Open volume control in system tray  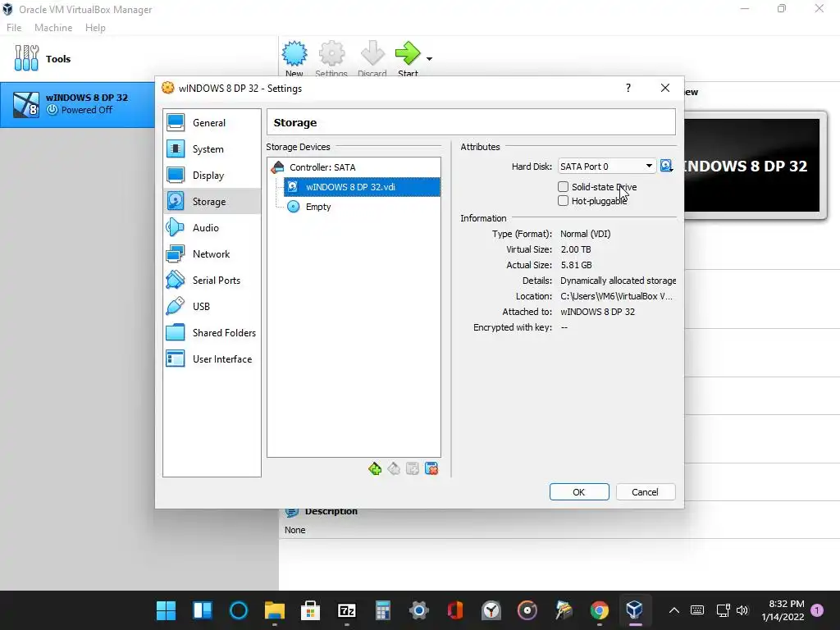[742, 610]
